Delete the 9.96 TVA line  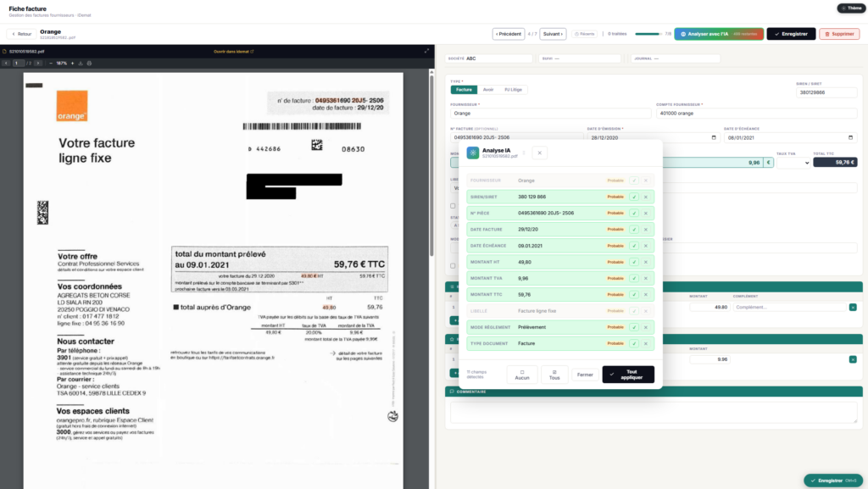point(853,359)
